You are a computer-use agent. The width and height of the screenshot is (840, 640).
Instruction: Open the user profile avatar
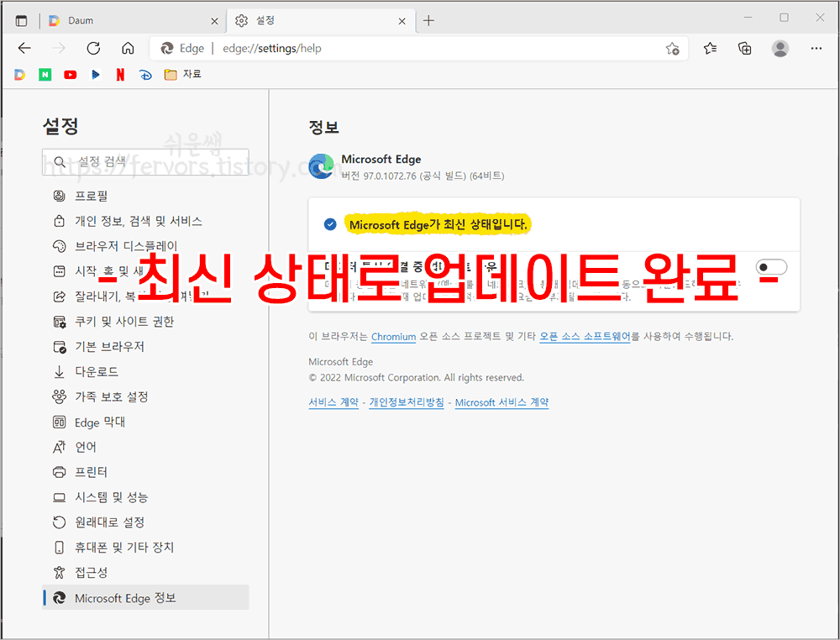click(x=780, y=48)
